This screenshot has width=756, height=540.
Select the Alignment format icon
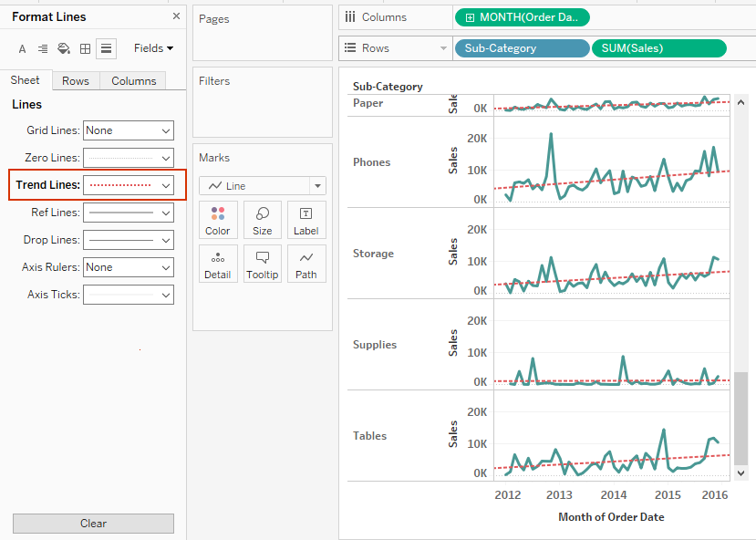[x=43, y=47]
